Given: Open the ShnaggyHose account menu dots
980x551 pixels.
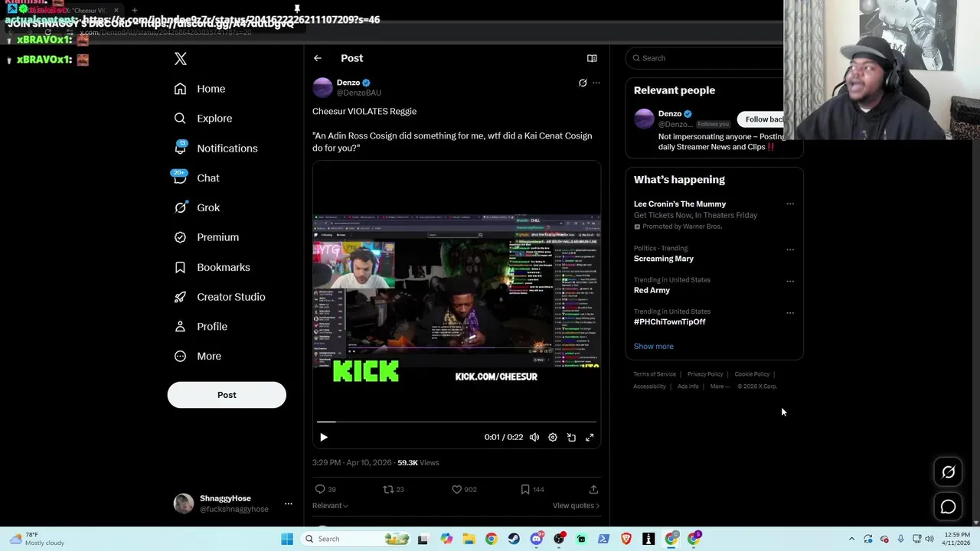Looking at the screenshot, I should click(289, 504).
